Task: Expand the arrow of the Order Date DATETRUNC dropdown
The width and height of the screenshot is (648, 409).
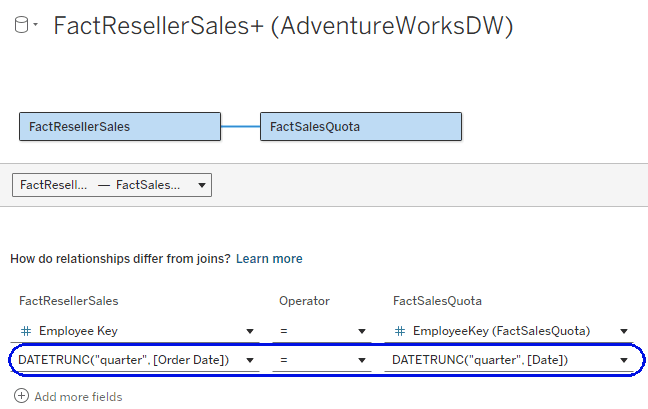Action: [249, 361]
